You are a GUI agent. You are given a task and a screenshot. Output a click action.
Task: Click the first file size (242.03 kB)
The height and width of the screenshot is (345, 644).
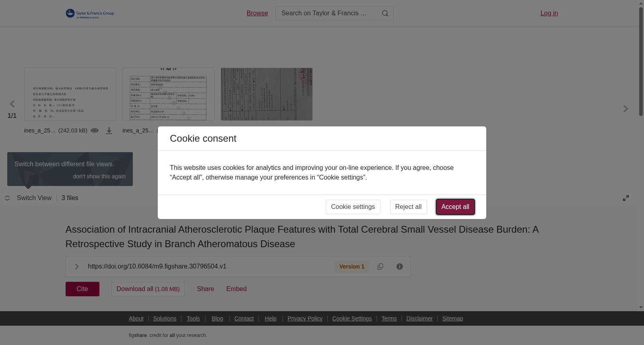pos(73,130)
